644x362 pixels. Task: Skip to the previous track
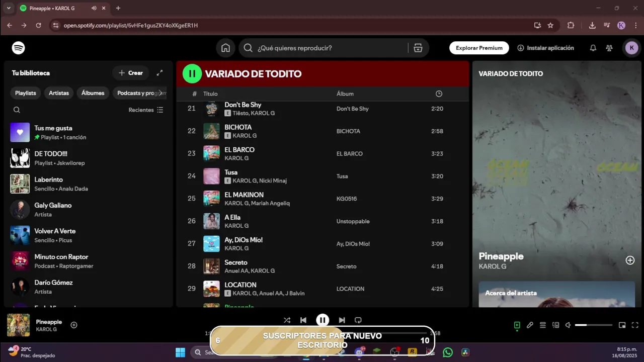tap(303, 320)
